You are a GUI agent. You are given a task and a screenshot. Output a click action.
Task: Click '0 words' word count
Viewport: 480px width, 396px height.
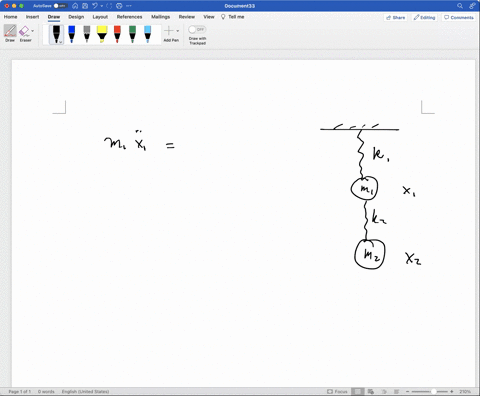46,391
